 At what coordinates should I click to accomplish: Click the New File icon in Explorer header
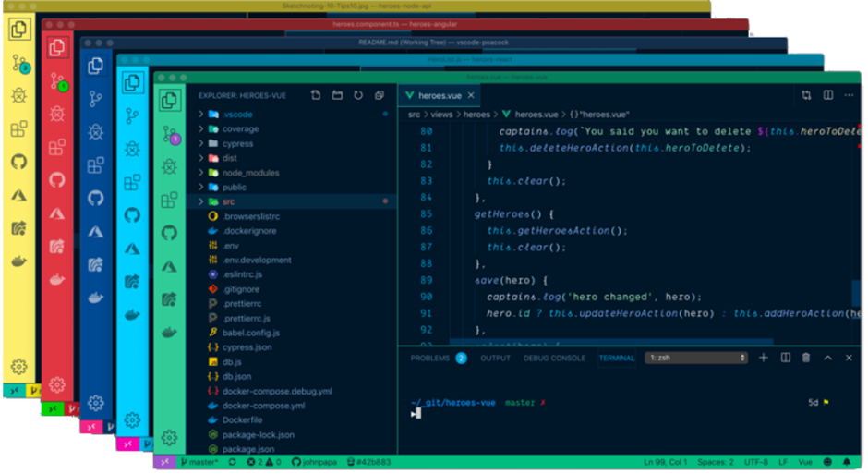316,95
